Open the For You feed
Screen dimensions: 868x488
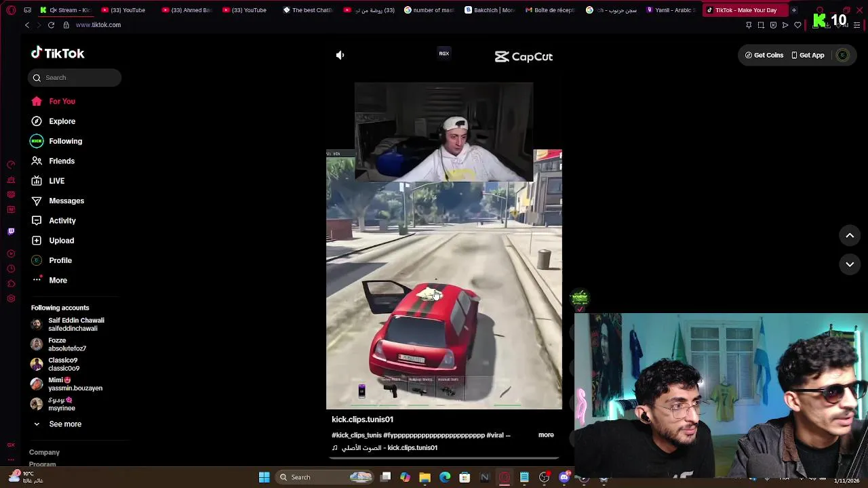click(53, 101)
